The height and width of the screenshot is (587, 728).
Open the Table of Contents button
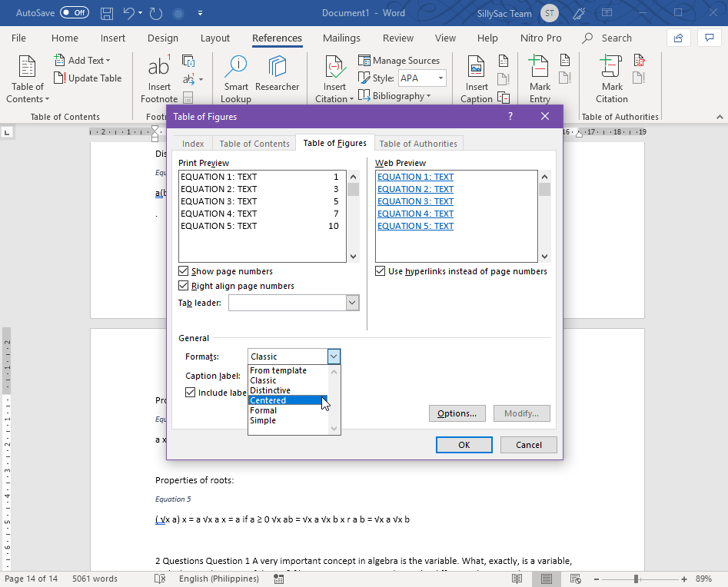tap(28, 79)
